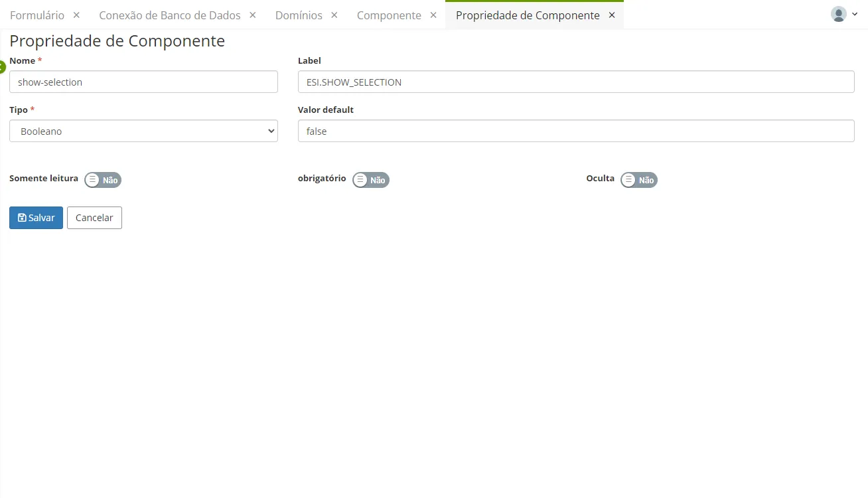Switch to the Formulário tab
Screen dimensions: 868x498
click(x=37, y=15)
